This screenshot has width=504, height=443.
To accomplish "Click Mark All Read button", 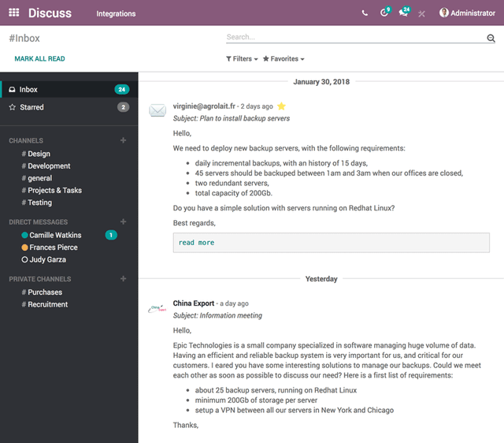I will (39, 59).
